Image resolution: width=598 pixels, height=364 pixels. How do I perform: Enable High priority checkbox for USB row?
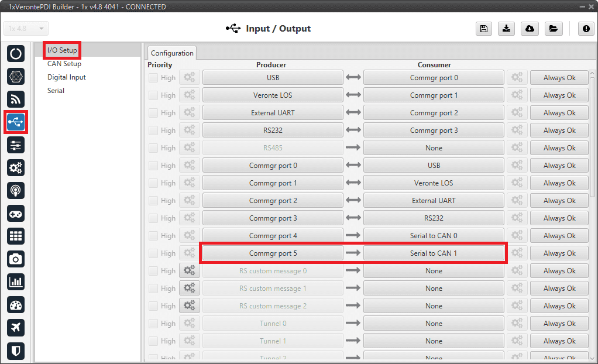153,78
